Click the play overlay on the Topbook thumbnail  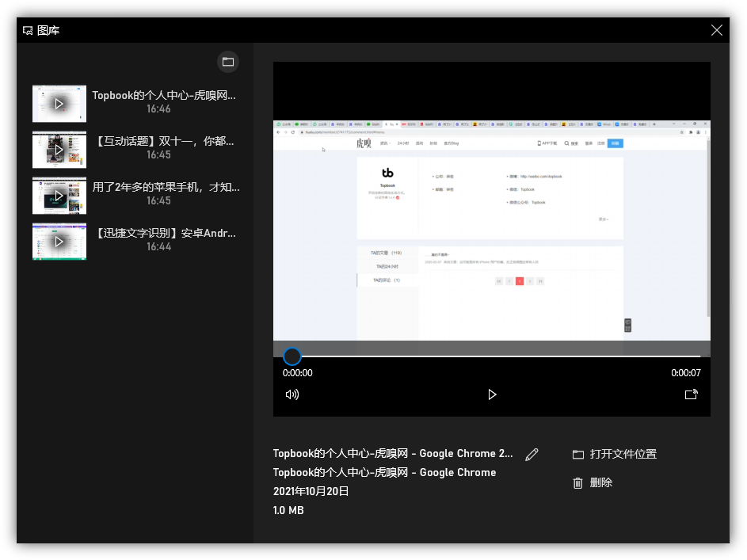click(59, 104)
